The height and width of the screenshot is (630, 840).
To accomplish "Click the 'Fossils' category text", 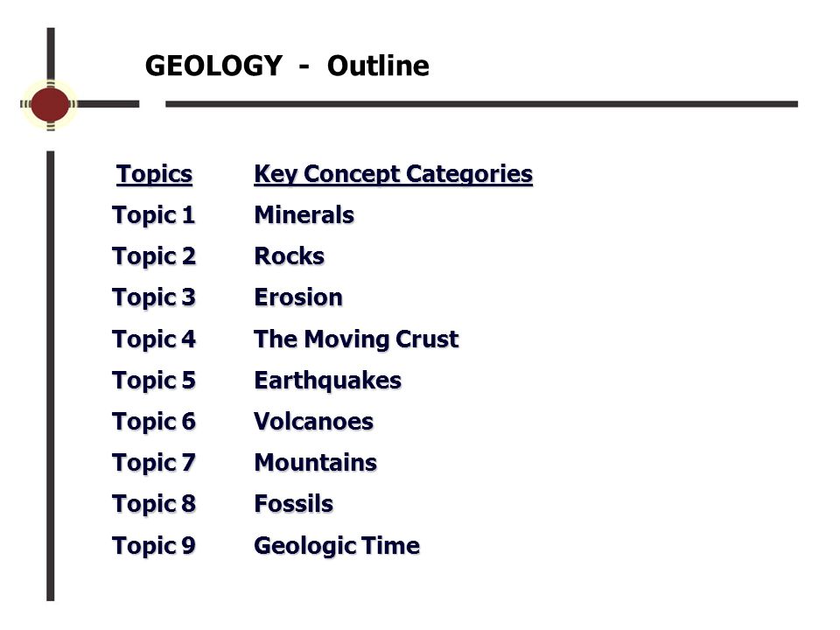I will click(x=294, y=505).
